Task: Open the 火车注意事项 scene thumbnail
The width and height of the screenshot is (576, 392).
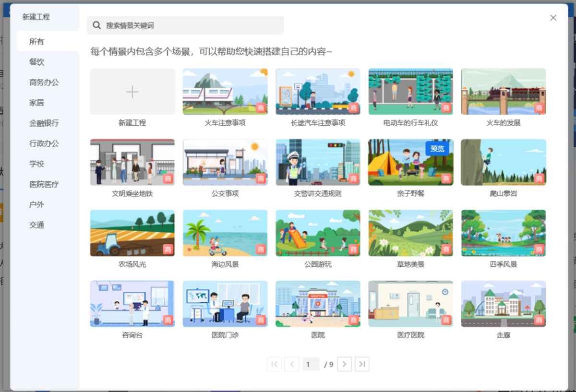Action: (x=225, y=92)
